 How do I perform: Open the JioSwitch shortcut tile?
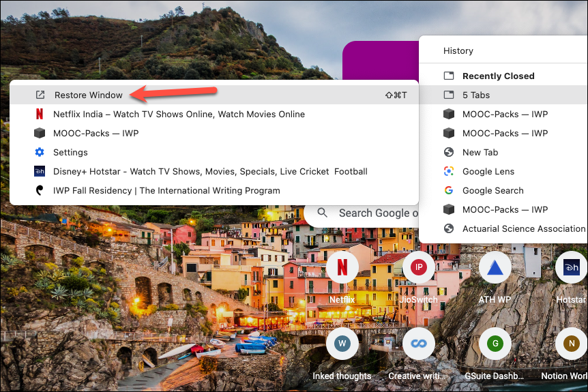click(x=419, y=277)
